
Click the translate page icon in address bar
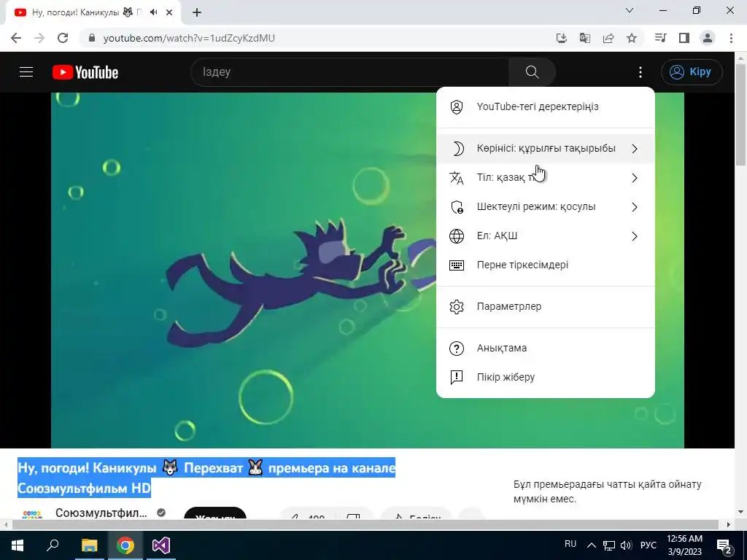click(x=585, y=38)
